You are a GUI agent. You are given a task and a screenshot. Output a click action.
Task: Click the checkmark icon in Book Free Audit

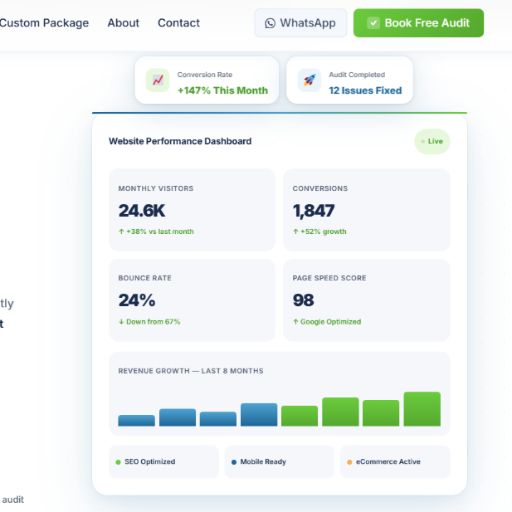tap(373, 23)
